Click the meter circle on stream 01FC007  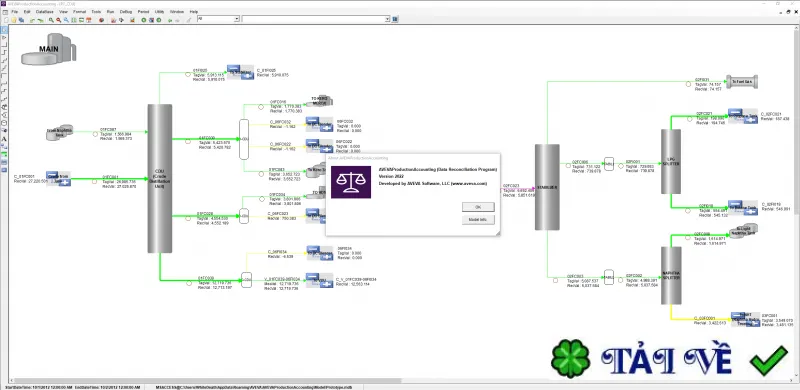(95, 134)
